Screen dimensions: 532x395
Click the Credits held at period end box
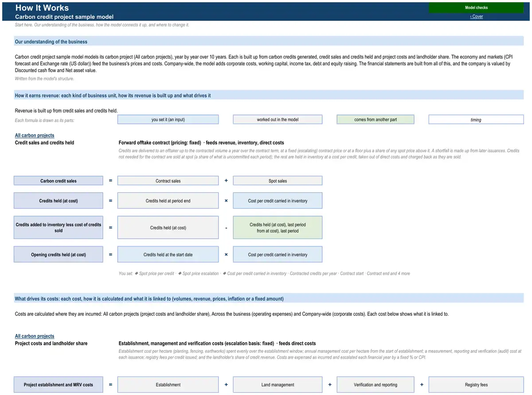point(168,201)
